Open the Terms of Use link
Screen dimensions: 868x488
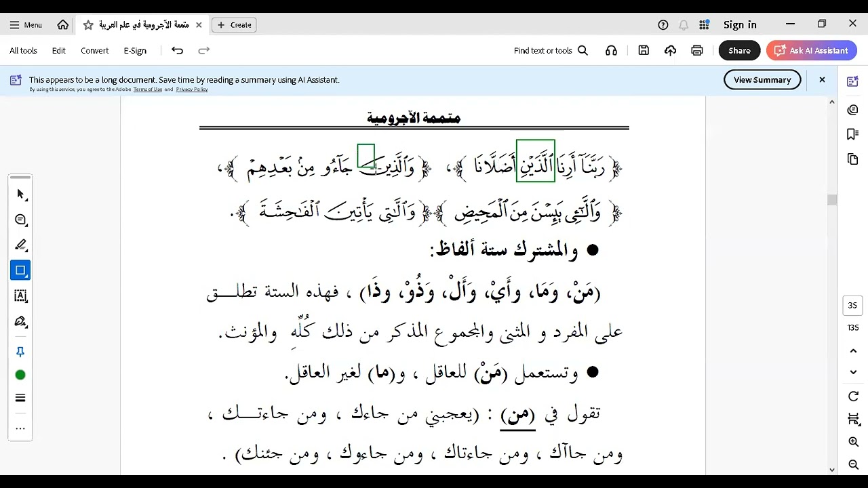tap(147, 89)
